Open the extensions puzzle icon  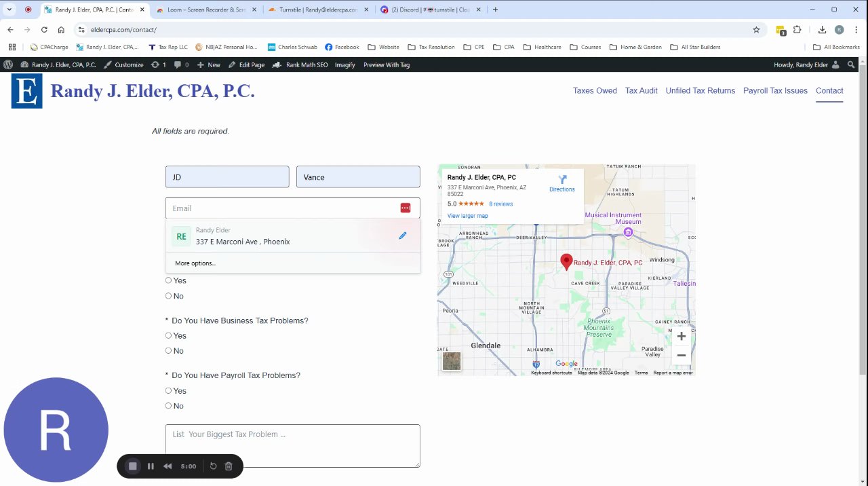coord(797,30)
